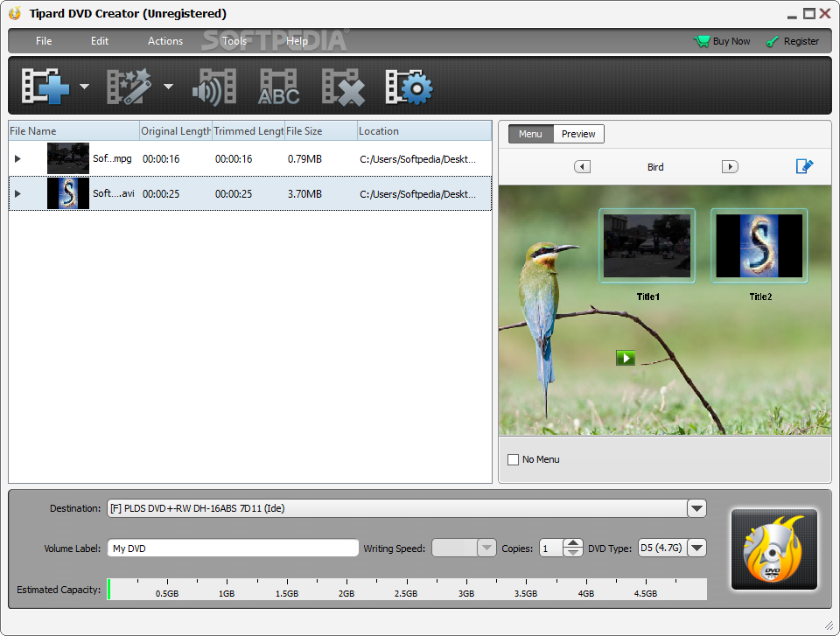
Task: Click the File Size column header
Action: pyautogui.click(x=321, y=130)
